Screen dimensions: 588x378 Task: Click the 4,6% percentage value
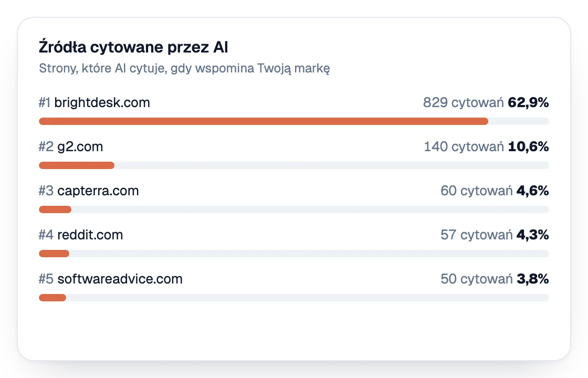(532, 191)
